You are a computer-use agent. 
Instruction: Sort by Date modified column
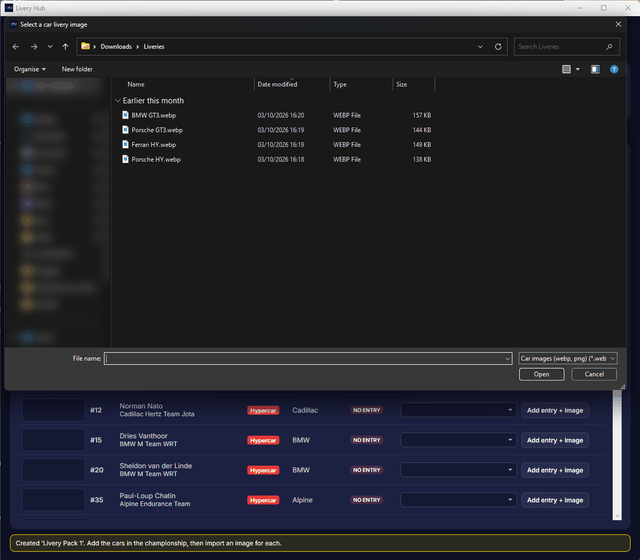pos(277,84)
